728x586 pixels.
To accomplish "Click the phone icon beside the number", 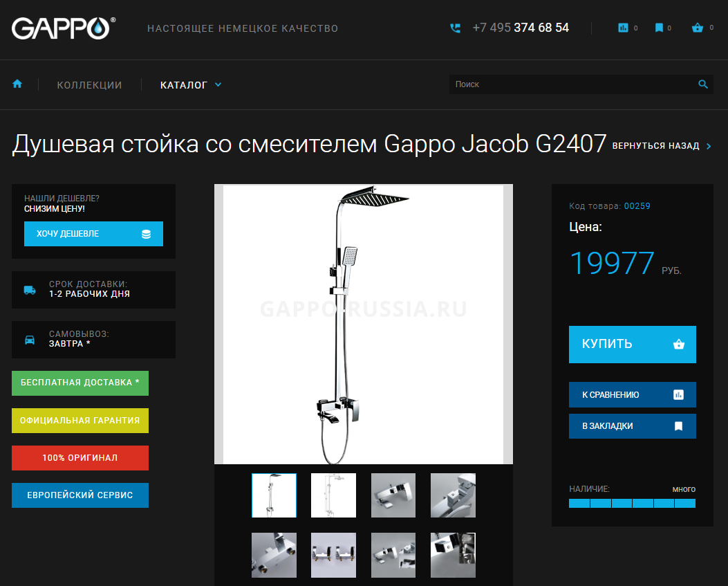I will (456, 28).
